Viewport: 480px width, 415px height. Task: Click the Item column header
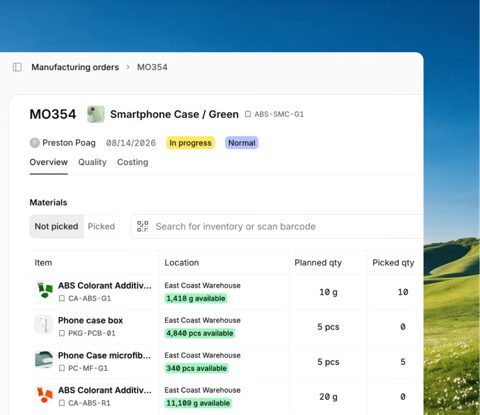click(43, 263)
